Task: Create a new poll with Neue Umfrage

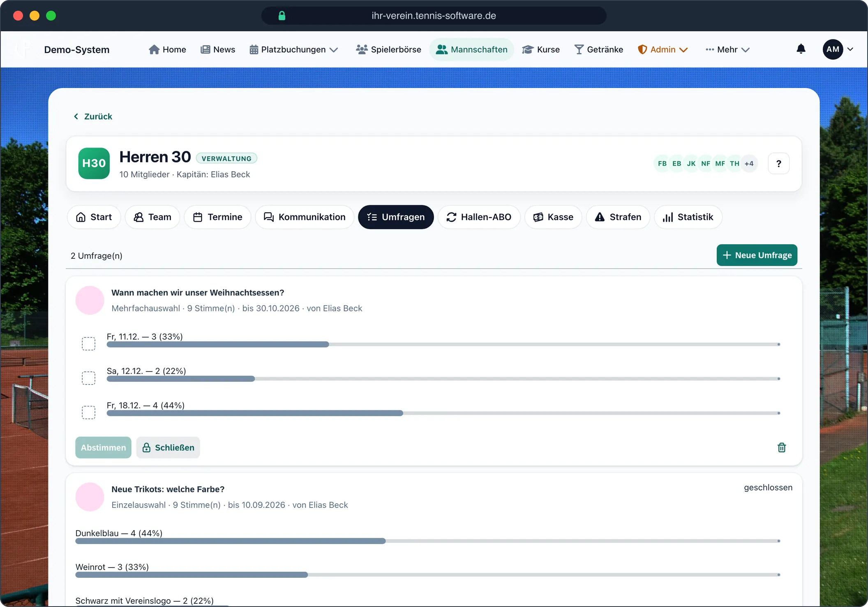Action: tap(757, 255)
